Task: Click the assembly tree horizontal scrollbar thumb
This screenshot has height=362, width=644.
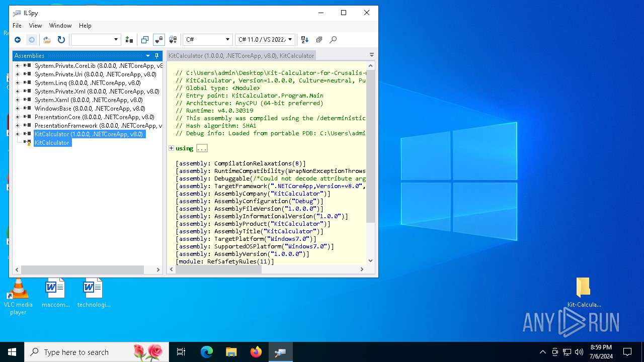Action: click(x=83, y=270)
